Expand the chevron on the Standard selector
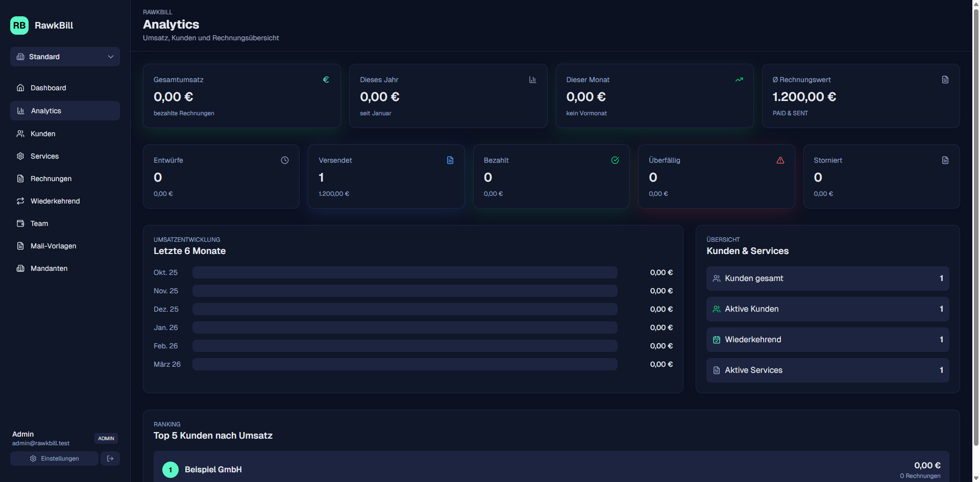This screenshot has width=980, height=482. (x=111, y=57)
